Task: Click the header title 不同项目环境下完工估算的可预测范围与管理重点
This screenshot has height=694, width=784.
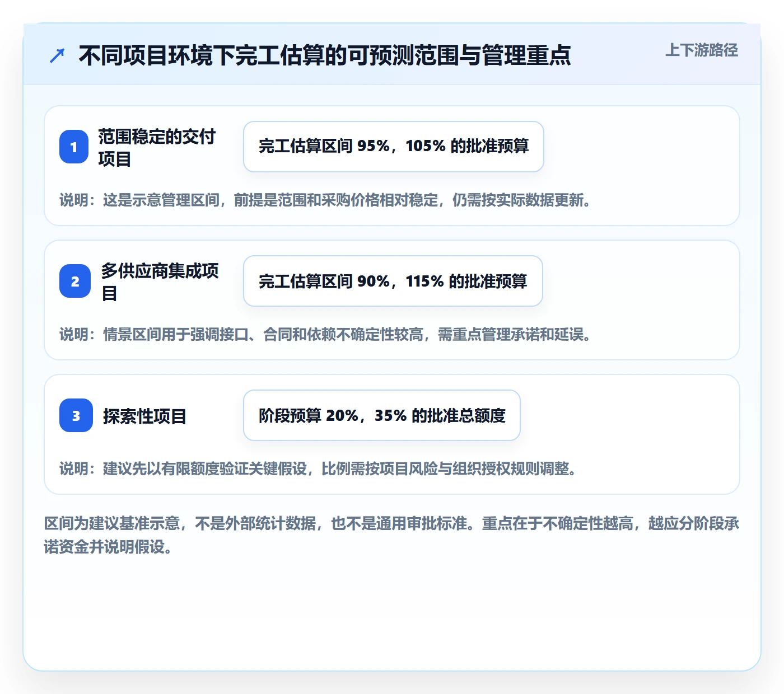Action: click(x=324, y=55)
